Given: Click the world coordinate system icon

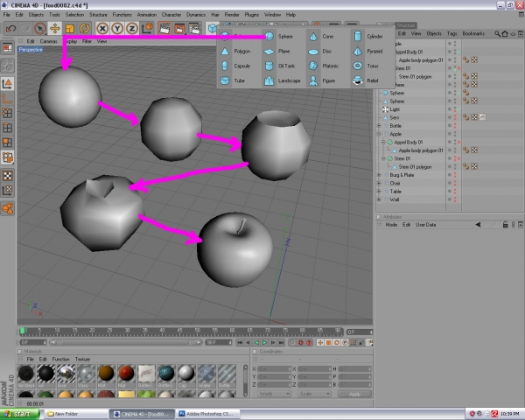Looking at the screenshot, I should point(147,29).
